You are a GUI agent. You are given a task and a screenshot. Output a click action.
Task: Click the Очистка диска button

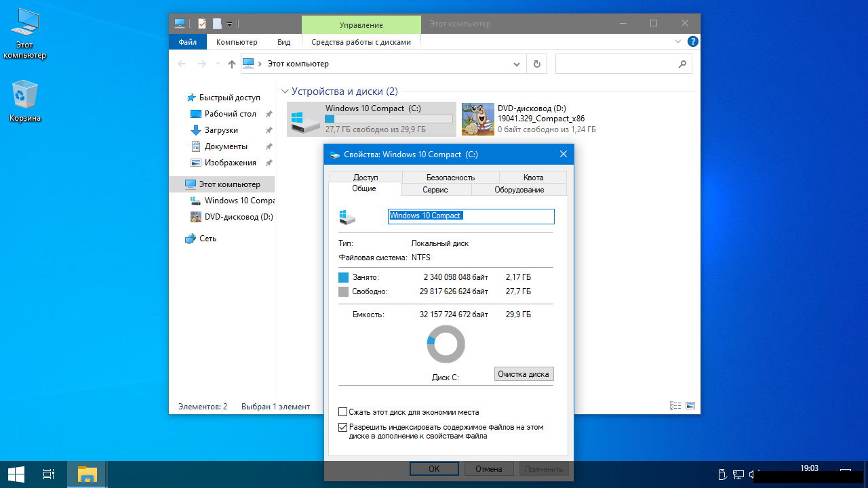[x=524, y=374]
